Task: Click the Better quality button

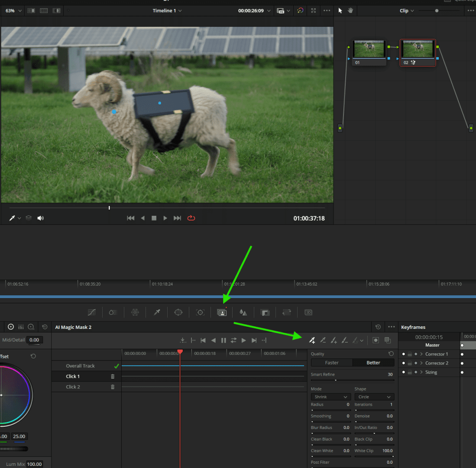Action: tap(373, 362)
